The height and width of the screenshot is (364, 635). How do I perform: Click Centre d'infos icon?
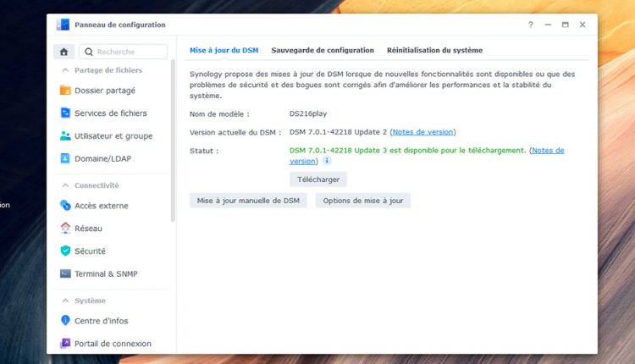[x=65, y=320]
